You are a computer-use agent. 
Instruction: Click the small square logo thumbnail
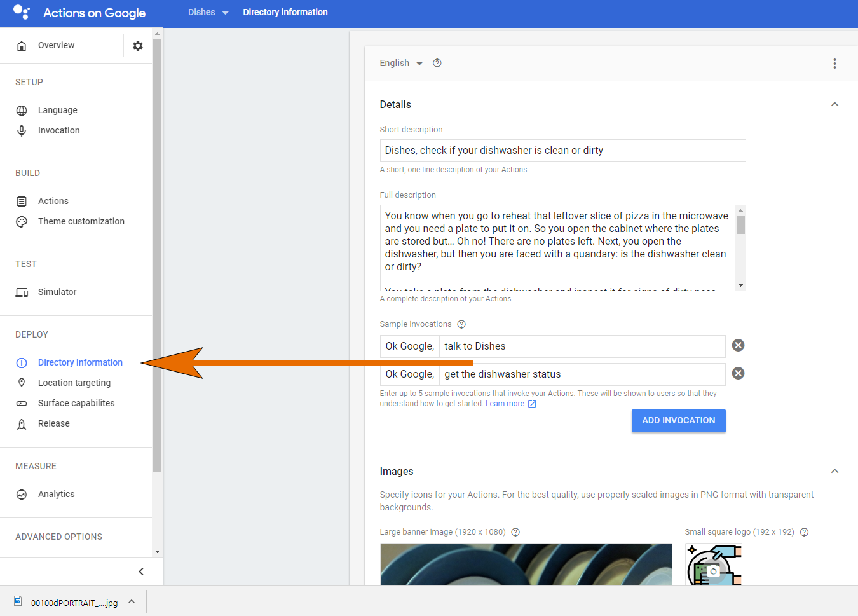(714, 565)
